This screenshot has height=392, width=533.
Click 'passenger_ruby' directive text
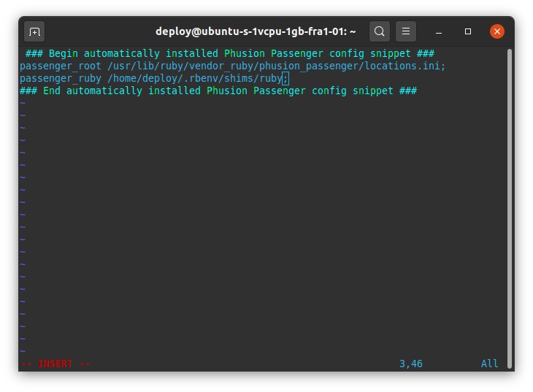pos(61,79)
